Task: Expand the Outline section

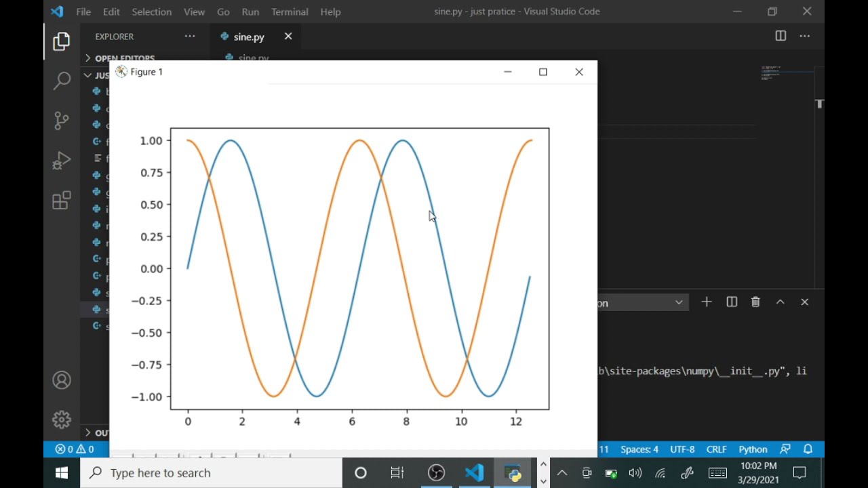Action: pos(96,432)
